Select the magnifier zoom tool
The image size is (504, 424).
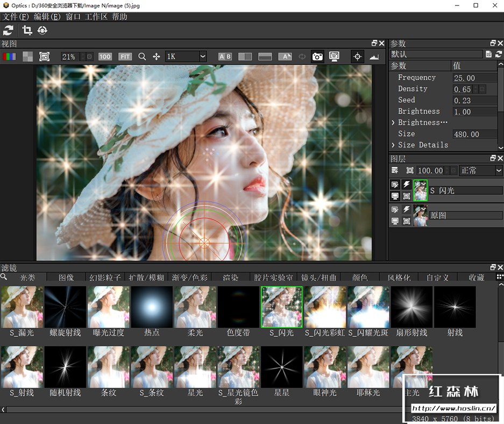coord(142,56)
